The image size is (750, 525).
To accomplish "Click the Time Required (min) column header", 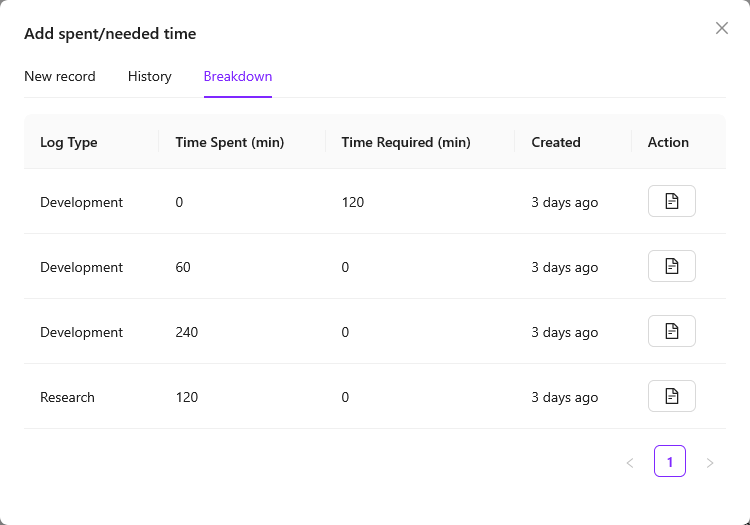I will pyautogui.click(x=406, y=142).
